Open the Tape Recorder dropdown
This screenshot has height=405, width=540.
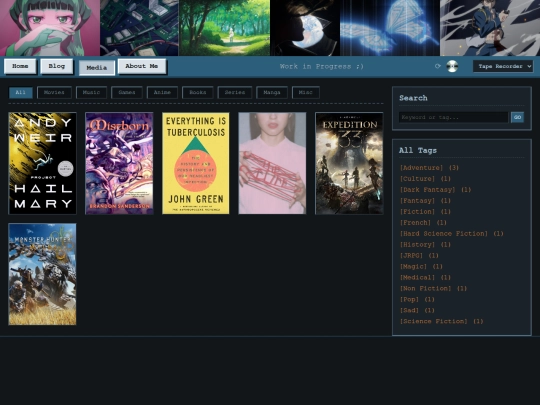(503, 66)
